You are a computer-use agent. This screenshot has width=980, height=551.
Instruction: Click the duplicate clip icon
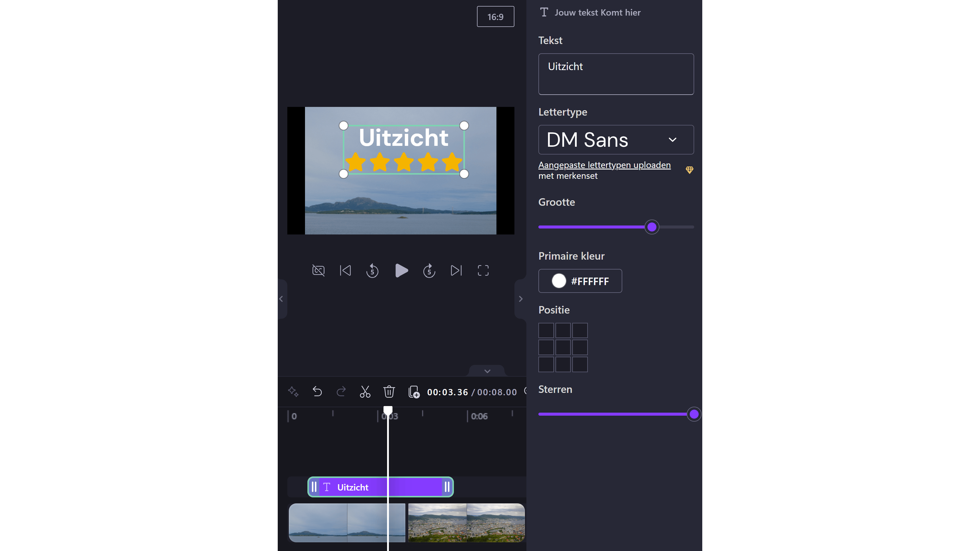click(x=413, y=392)
